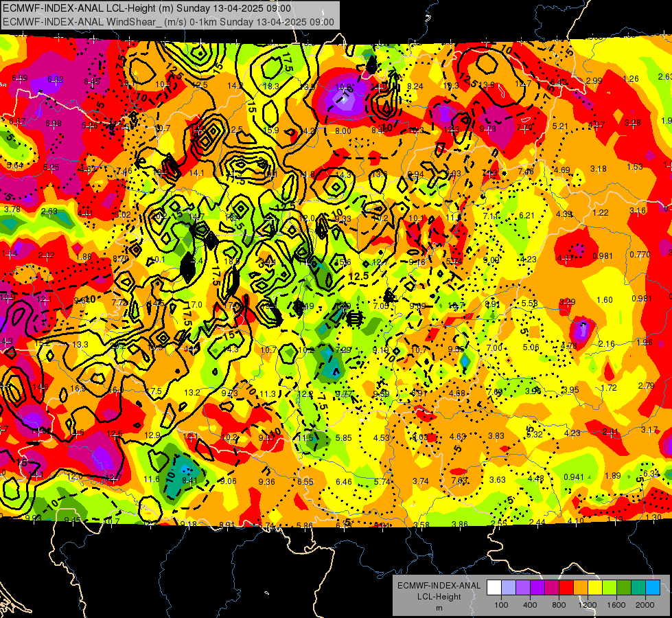Click the white swatch in the LCL-Height legend
The width and height of the screenshot is (672, 618).
click(494, 588)
